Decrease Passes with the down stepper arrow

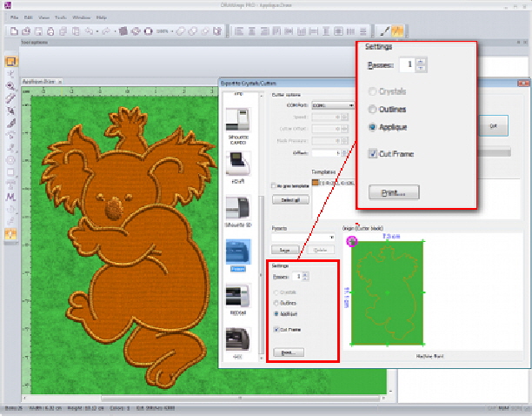(x=305, y=278)
